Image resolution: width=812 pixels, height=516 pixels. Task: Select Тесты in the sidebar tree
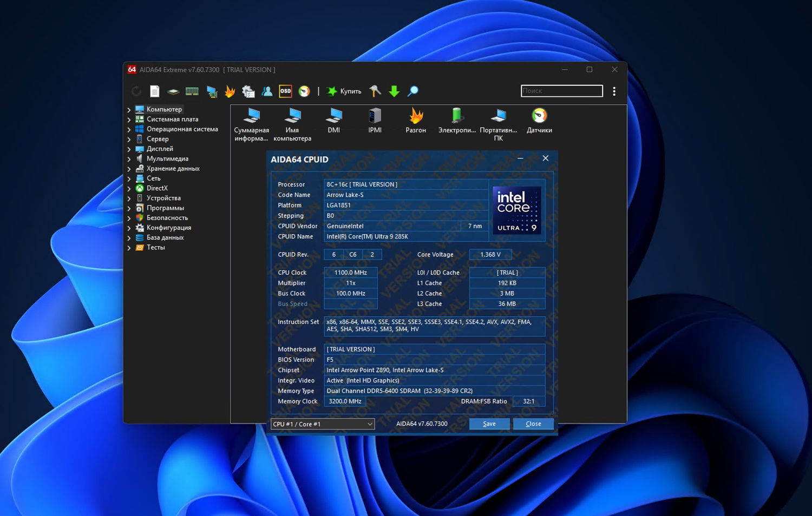(155, 247)
